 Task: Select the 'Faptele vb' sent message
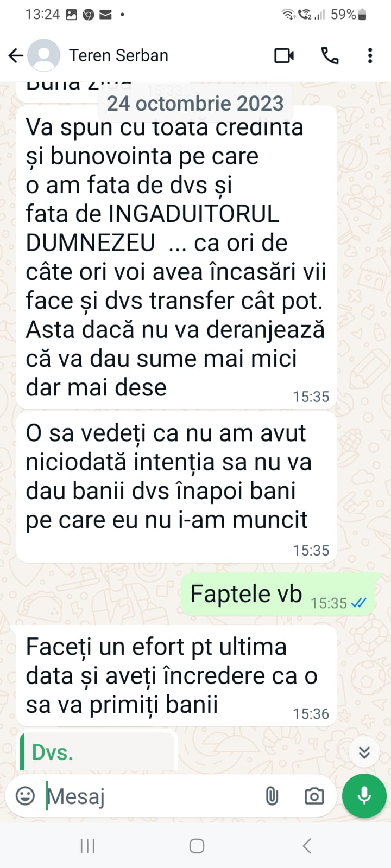[278, 595]
